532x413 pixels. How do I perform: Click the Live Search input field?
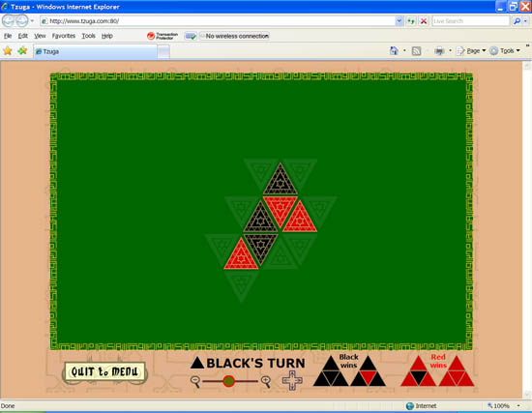coord(471,21)
